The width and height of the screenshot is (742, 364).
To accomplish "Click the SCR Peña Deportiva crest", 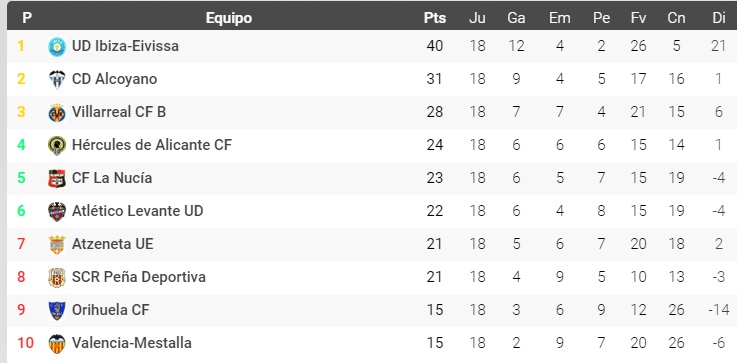I will [57, 277].
